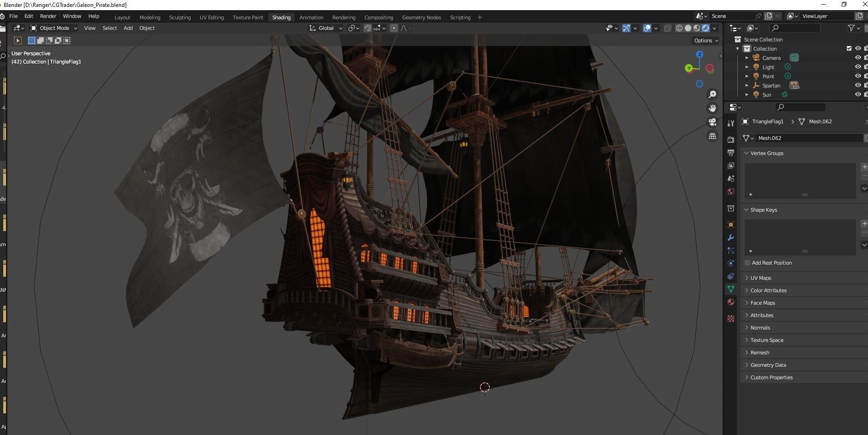Viewport: 868px width, 435px height.
Task: Click the viewport zoom magnifier icon
Action: pos(712,94)
